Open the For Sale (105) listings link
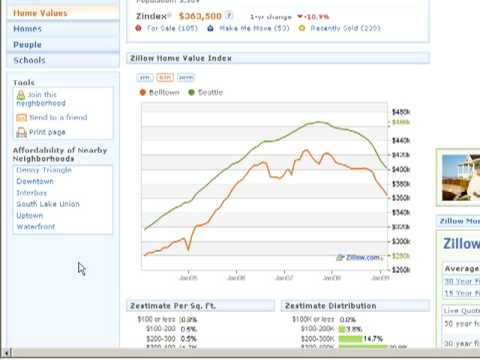This screenshot has height=360, width=480. coord(172,28)
